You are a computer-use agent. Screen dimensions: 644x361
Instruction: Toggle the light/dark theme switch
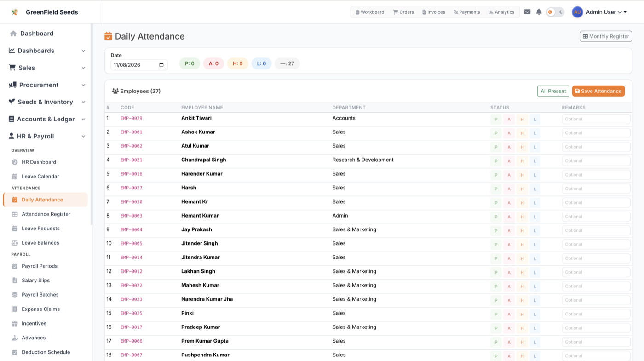coord(555,12)
